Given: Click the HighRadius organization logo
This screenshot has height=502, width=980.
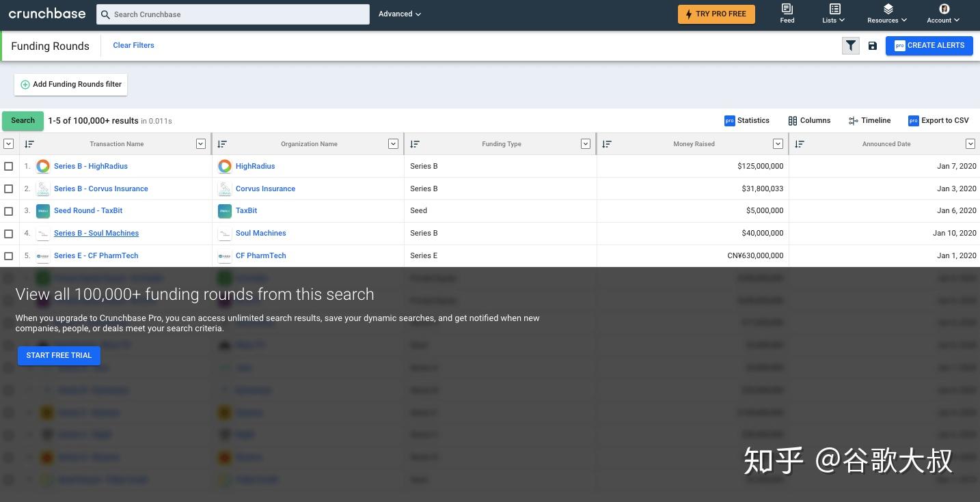Looking at the screenshot, I should pos(225,166).
